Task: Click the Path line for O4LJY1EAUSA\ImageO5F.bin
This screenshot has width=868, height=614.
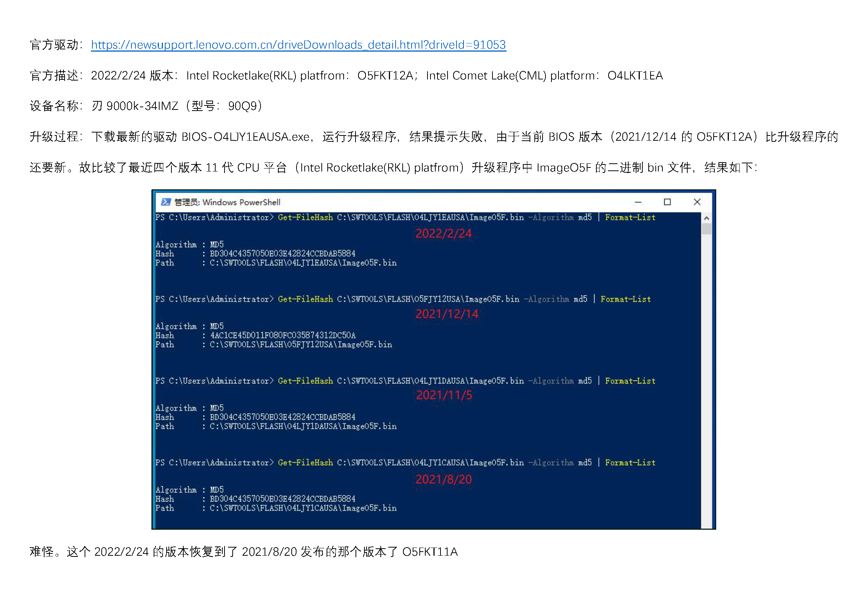Action: (276, 263)
